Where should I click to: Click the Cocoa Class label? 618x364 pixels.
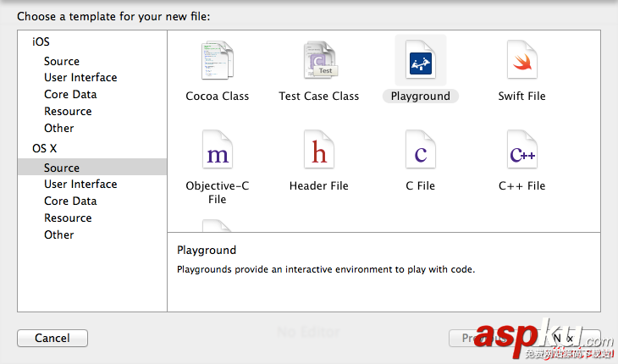click(218, 97)
